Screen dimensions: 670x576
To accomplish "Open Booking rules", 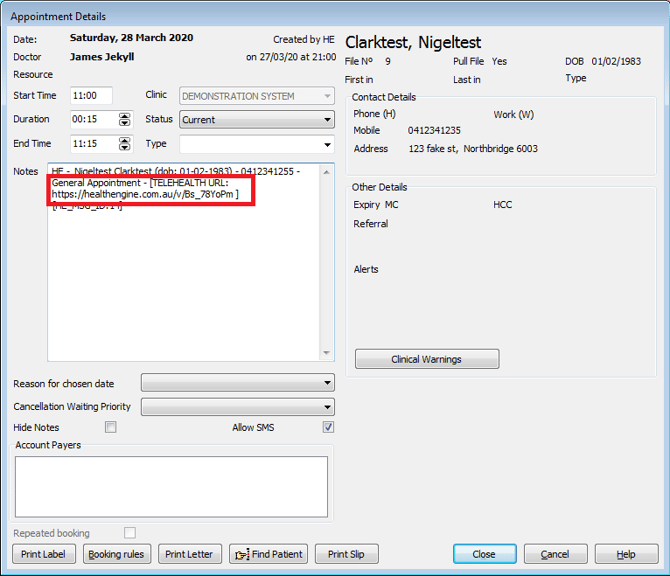I will 116,554.
